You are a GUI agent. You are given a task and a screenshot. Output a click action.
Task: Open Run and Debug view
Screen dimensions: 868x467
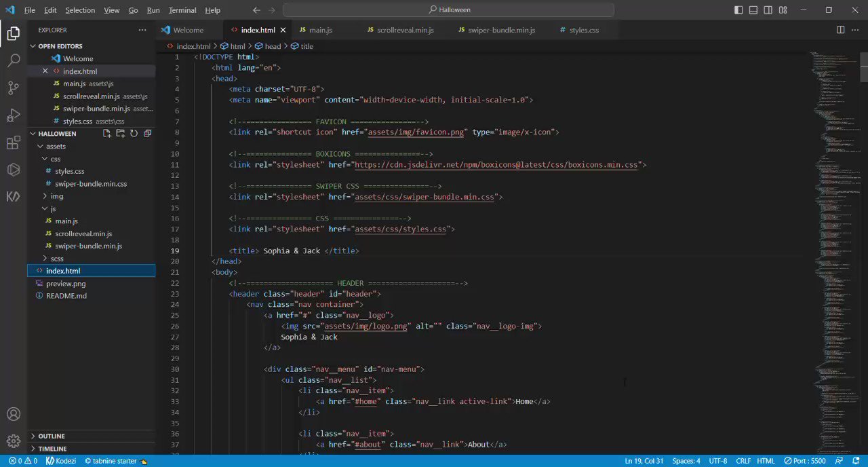(14, 115)
